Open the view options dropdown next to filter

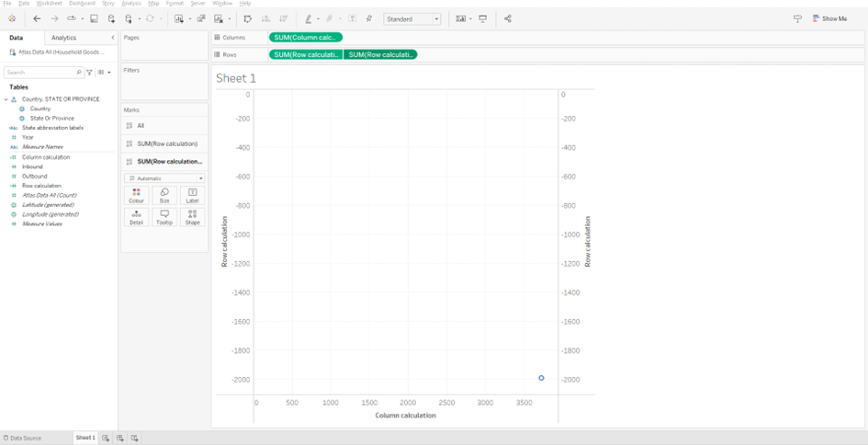[x=104, y=73]
